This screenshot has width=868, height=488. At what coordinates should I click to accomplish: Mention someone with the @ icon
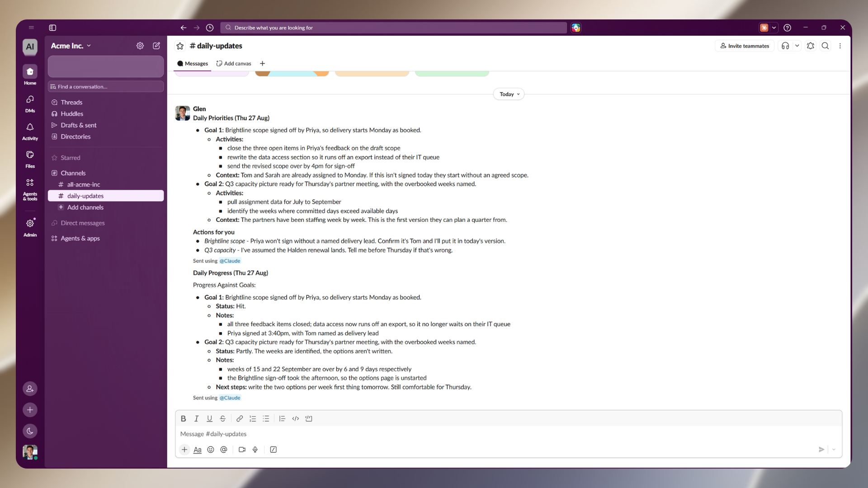pos(224,450)
